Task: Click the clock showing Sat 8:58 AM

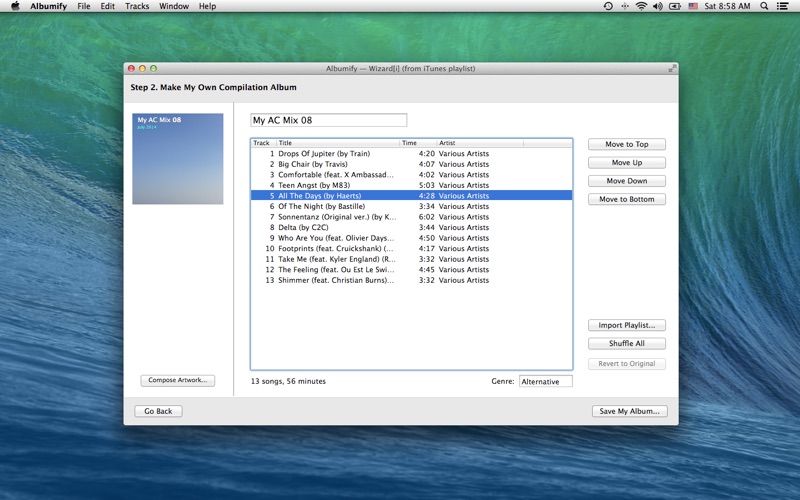Action: [x=727, y=6]
